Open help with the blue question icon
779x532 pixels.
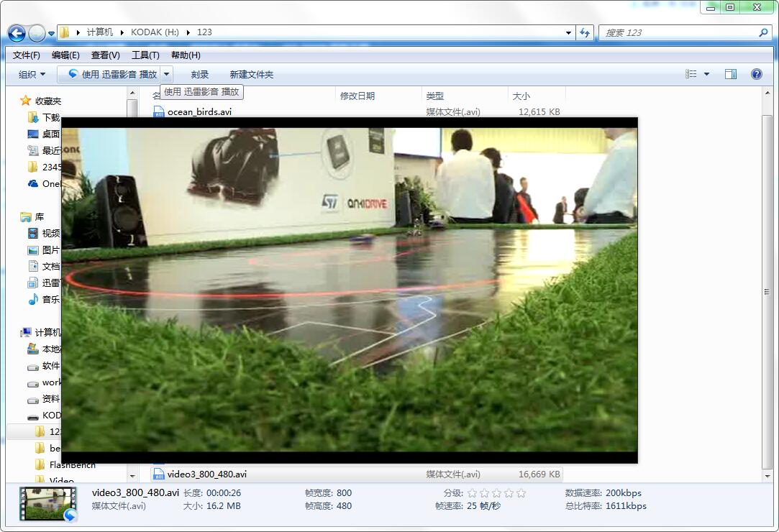(x=756, y=74)
